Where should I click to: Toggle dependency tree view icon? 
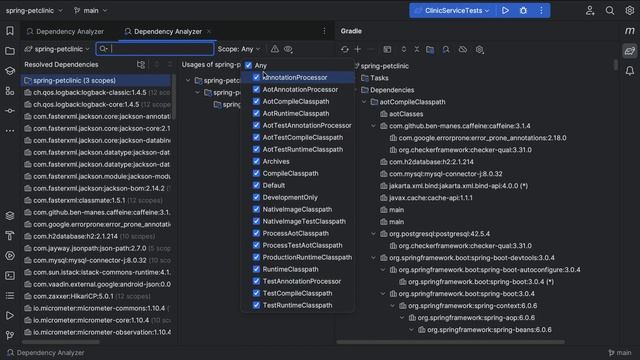(x=141, y=64)
